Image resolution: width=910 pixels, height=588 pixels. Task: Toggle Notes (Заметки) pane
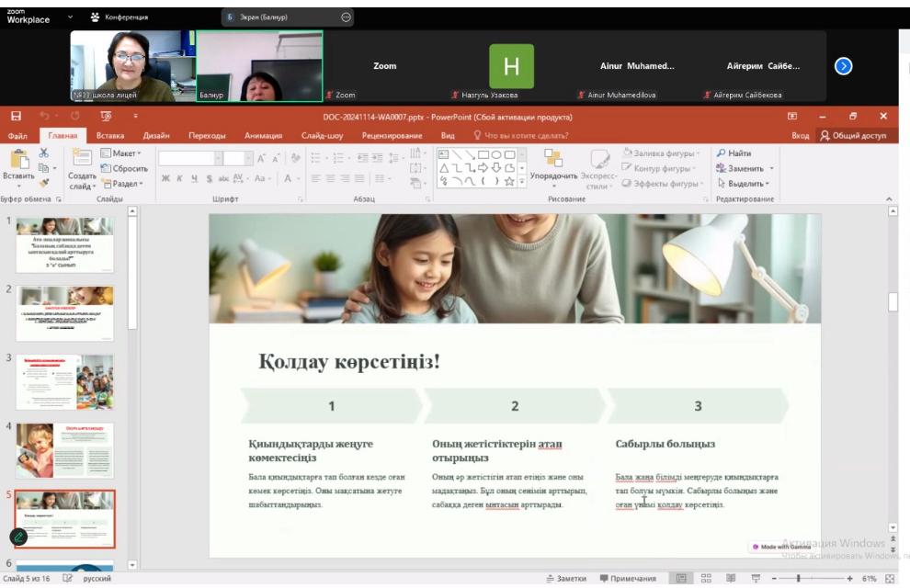pyautogui.click(x=565, y=579)
